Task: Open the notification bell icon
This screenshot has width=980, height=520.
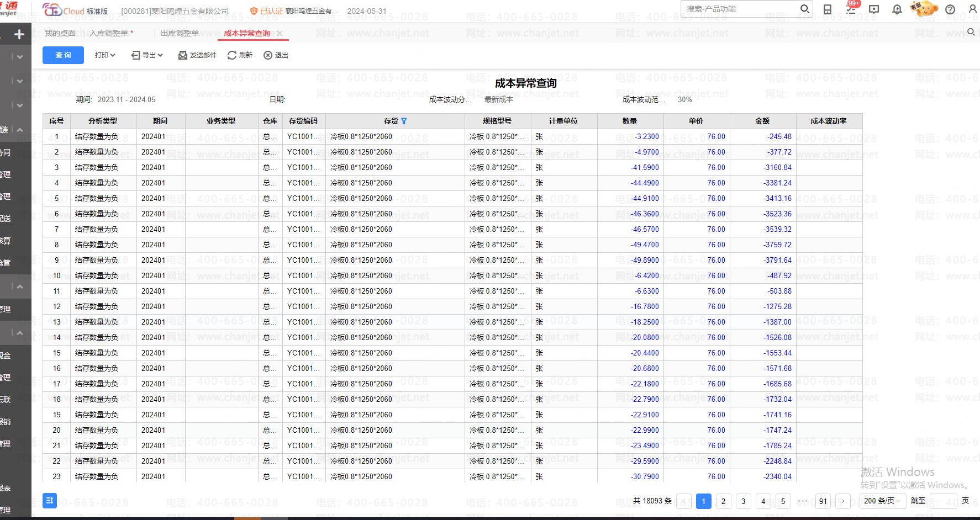Action: click(x=897, y=9)
